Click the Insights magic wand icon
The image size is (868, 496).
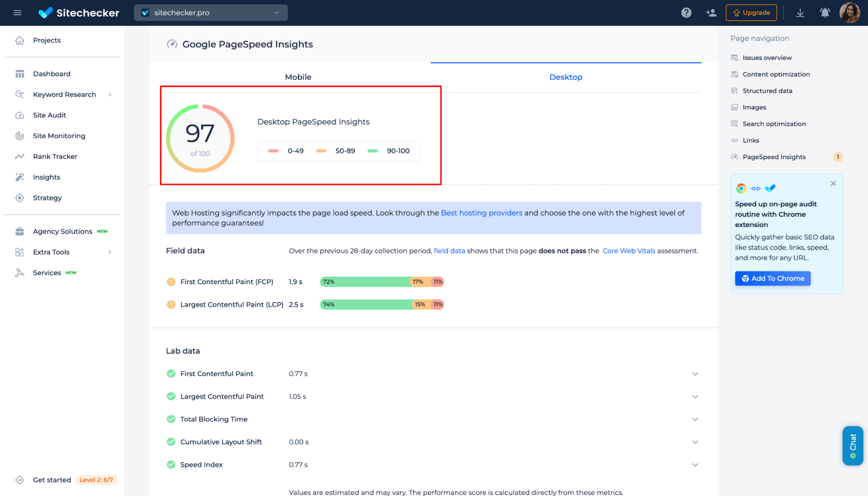[20, 177]
